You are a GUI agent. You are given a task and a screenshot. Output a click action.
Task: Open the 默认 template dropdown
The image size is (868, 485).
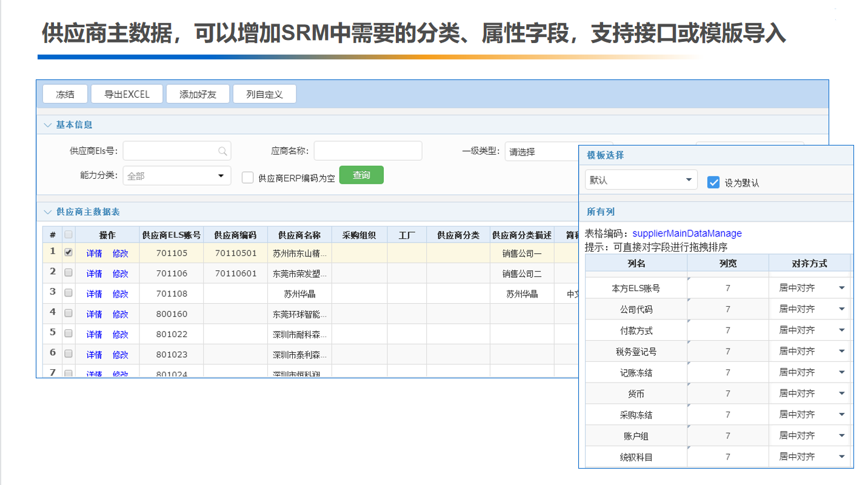641,180
